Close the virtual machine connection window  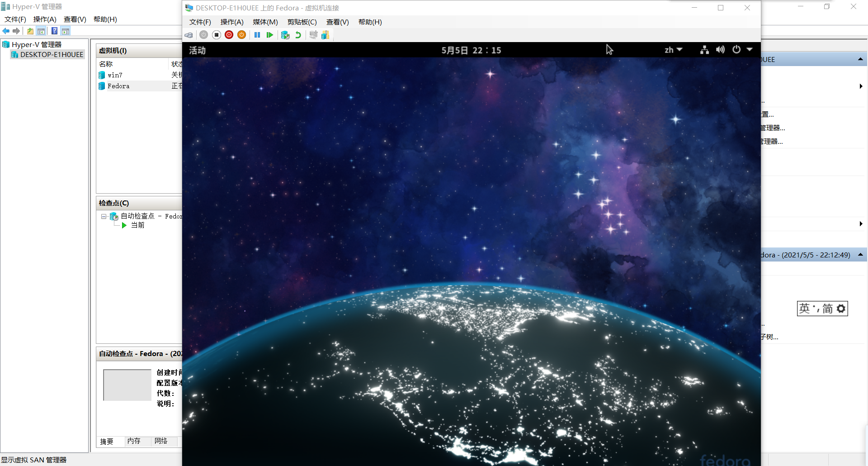coord(747,8)
